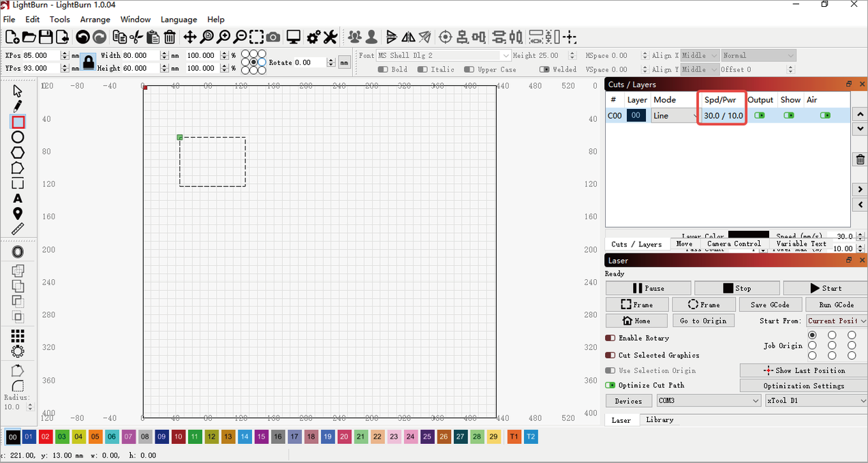Screen dimensions: 868x463
Task: Click the Undo arrow icon
Action: coord(82,37)
